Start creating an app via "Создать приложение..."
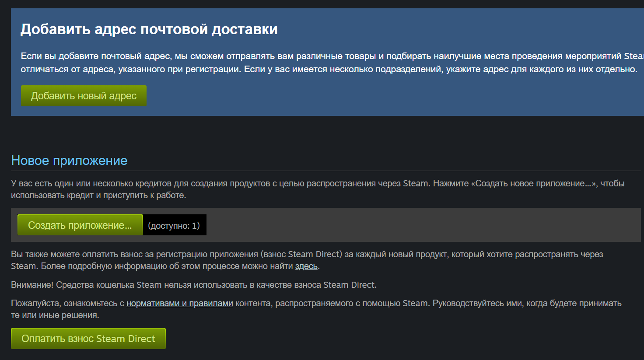The image size is (644, 360). click(80, 225)
